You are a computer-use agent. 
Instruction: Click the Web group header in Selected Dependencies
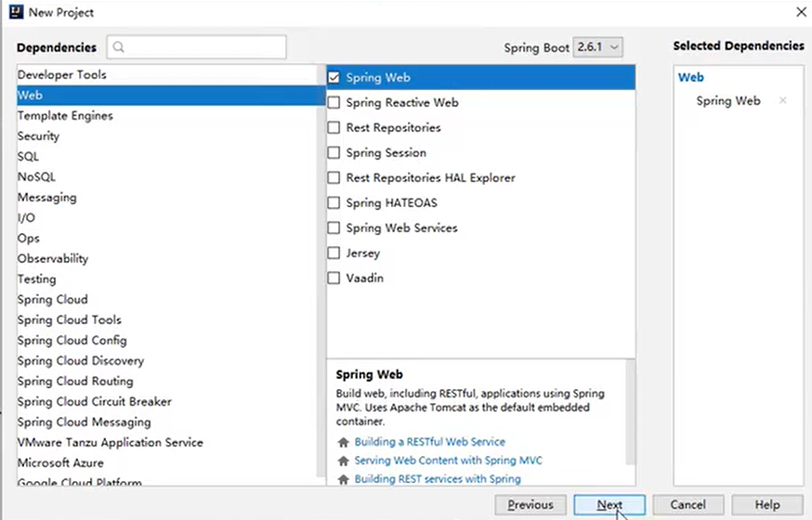[691, 78]
